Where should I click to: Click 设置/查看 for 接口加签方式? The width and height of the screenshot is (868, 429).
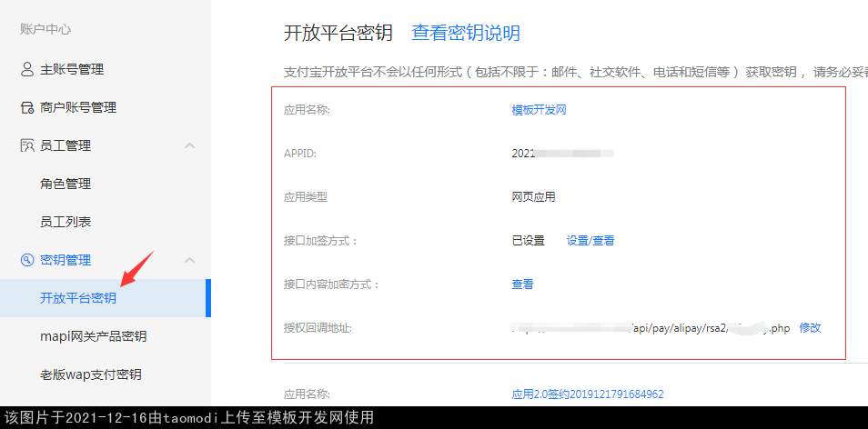pos(590,241)
